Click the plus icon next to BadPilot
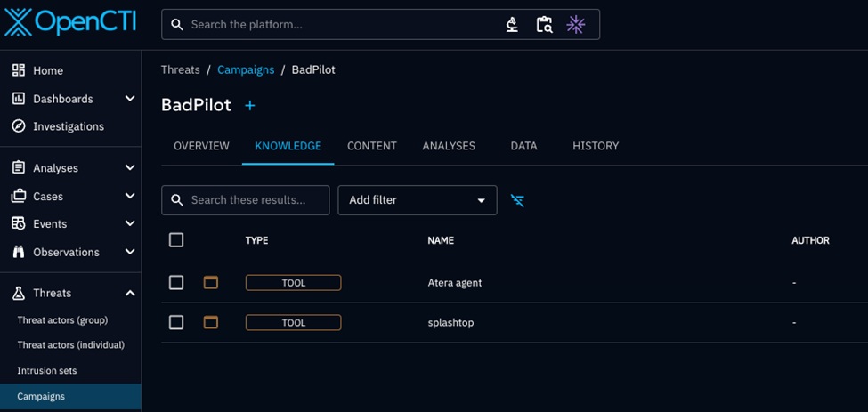Viewport: 868px width, 412px height. [250, 105]
